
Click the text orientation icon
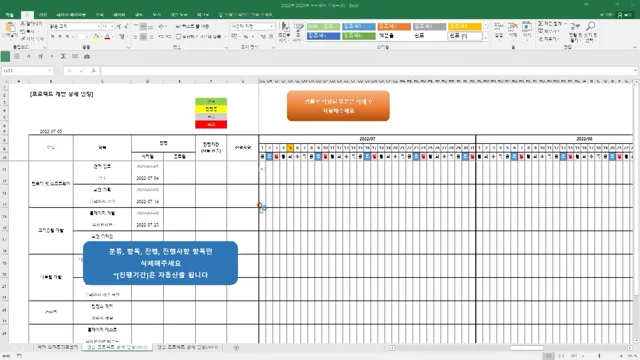click(x=162, y=27)
